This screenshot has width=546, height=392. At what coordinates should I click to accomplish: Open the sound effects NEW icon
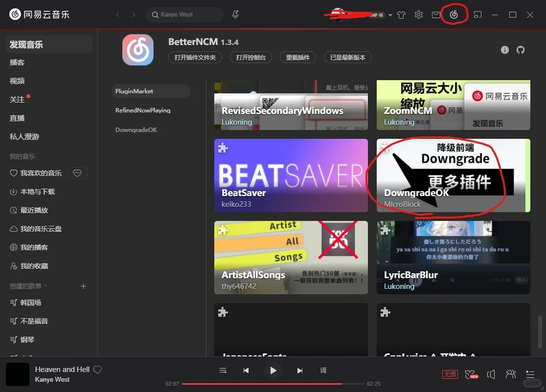pyautogui.click(x=472, y=374)
